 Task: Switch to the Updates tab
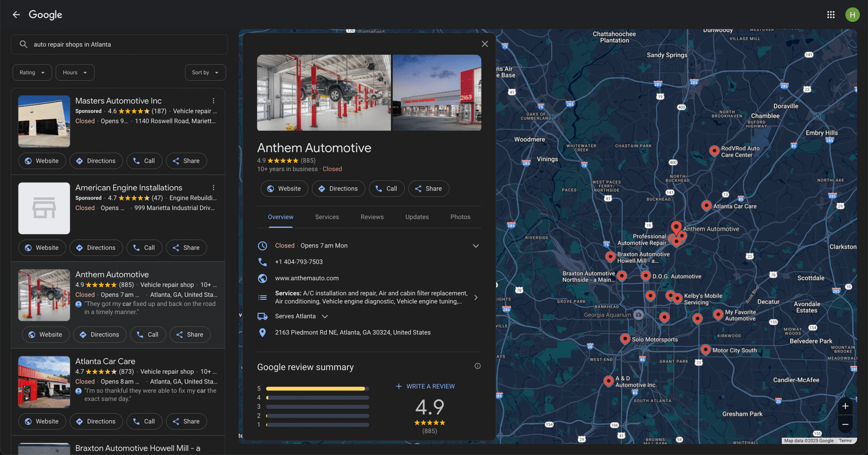[417, 217]
